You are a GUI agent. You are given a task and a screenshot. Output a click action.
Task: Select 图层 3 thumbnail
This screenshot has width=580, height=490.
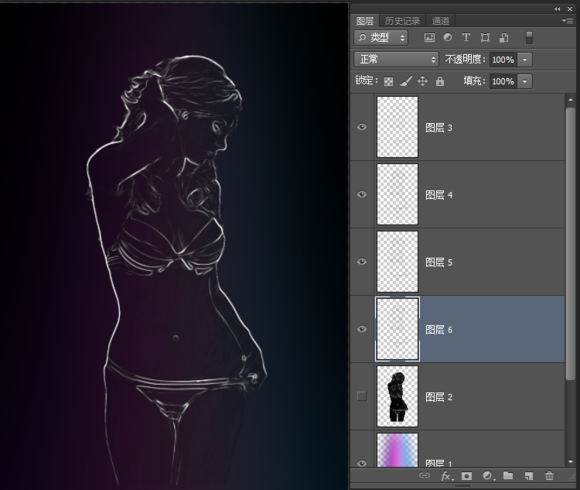point(397,127)
